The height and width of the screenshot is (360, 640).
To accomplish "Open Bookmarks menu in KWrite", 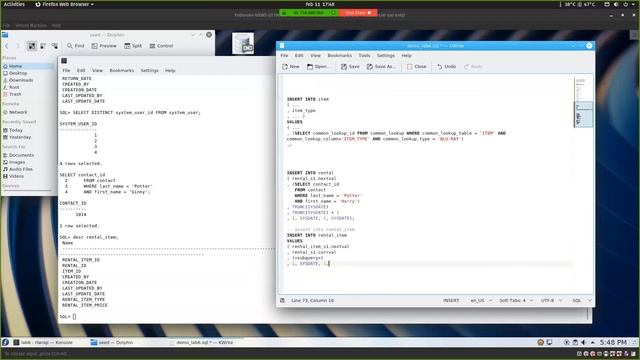I will tap(340, 56).
